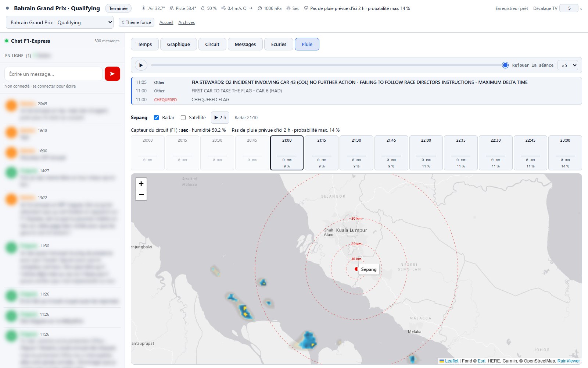Click the red send message arrow button

click(x=112, y=74)
